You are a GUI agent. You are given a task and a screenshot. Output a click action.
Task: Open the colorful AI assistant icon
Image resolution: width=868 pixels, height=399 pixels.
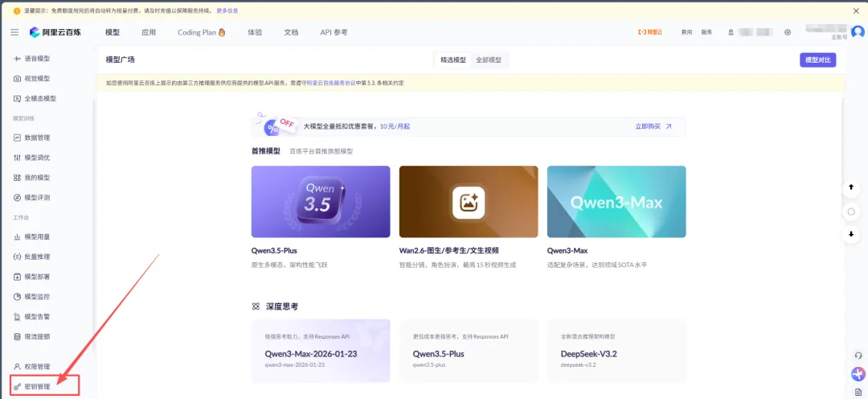click(x=858, y=374)
